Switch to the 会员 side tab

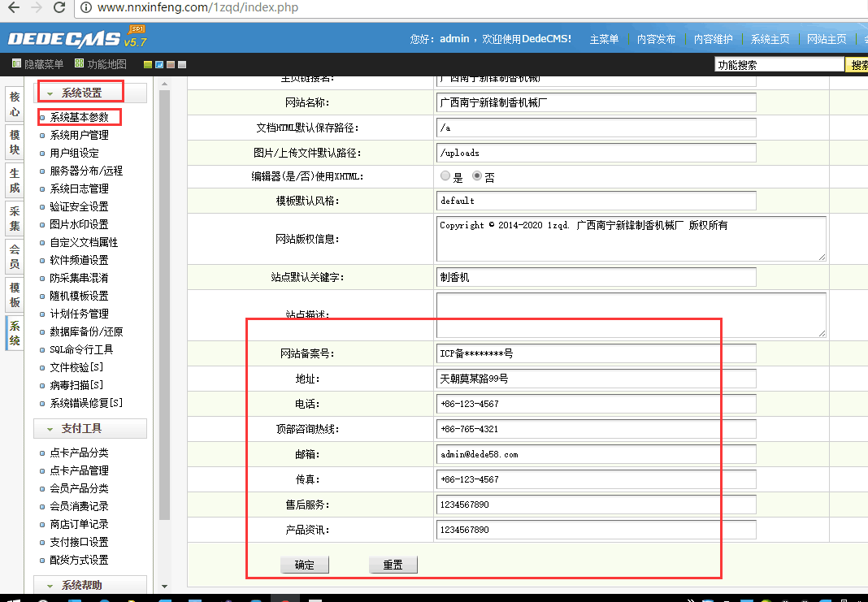point(15,257)
